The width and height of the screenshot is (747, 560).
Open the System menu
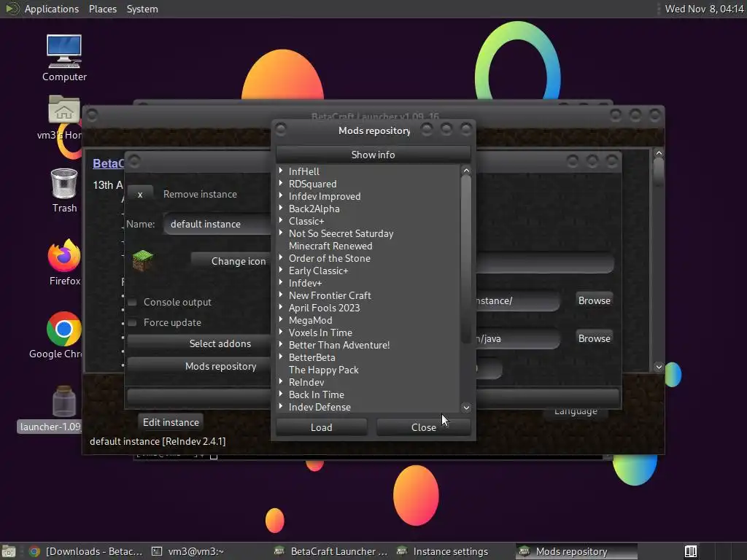pyautogui.click(x=142, y=9)
